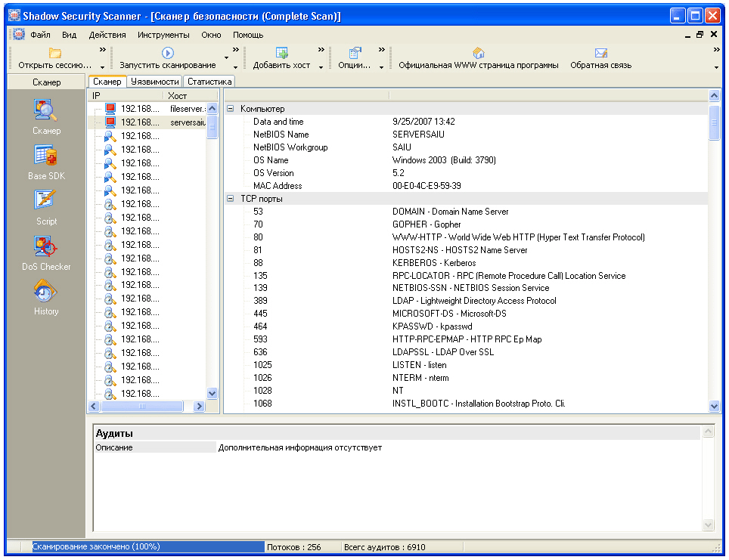Open the Официальная WWW страница программы
The width and height of the screenshot is (729, 560).
tap(478, 59)
